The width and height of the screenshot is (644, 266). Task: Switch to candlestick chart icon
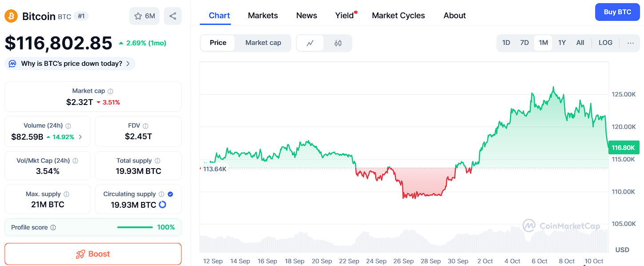(338, 43)
